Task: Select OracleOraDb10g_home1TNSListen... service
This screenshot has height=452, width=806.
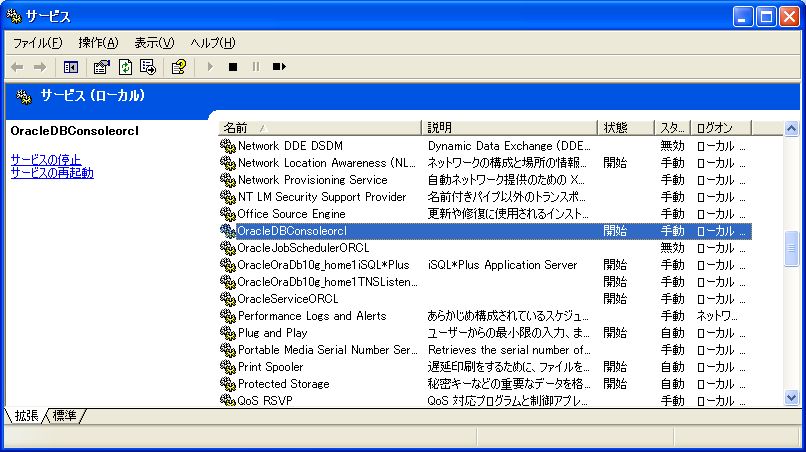Action: (x=327, y=282)
